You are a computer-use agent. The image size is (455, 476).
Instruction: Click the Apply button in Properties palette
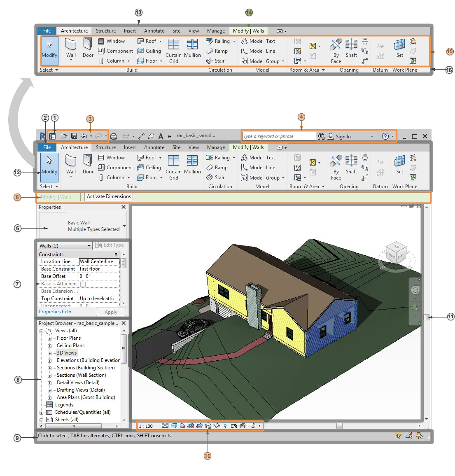click(111, 312)
